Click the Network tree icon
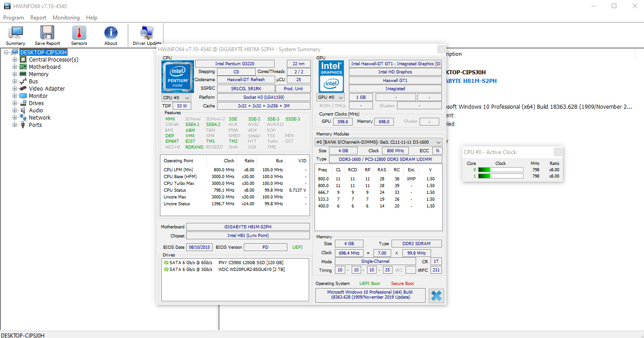This screenshot has width=644, height=338. click(x=23, y=117)
